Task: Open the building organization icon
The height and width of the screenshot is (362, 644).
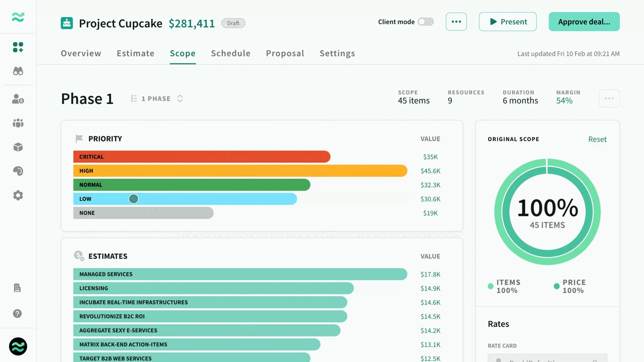Action: (x=18, y=288)
